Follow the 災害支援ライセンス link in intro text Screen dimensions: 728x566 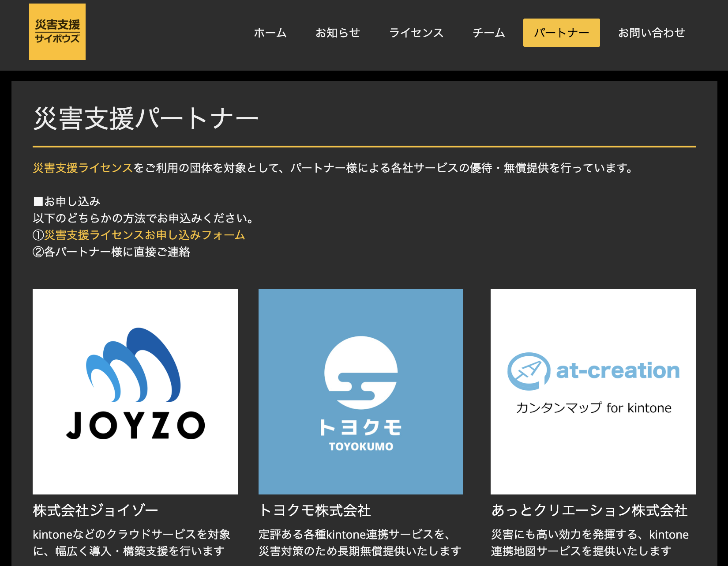pyautogui.click(x=83, y=168)
